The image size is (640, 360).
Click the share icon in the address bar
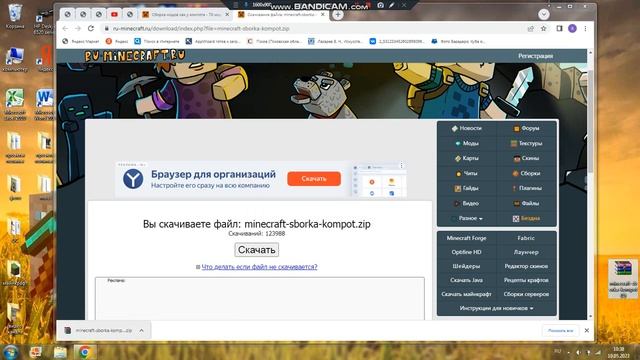(531, 29)
